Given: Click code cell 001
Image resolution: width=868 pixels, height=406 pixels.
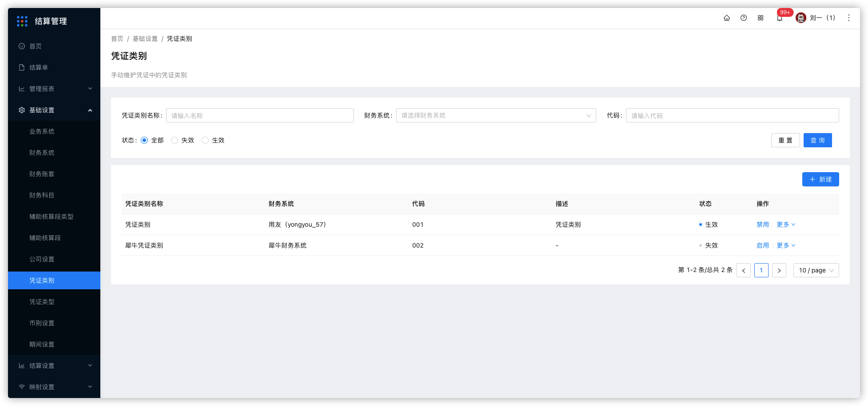Looking at the screenshot, I should [x=418, y=225].
